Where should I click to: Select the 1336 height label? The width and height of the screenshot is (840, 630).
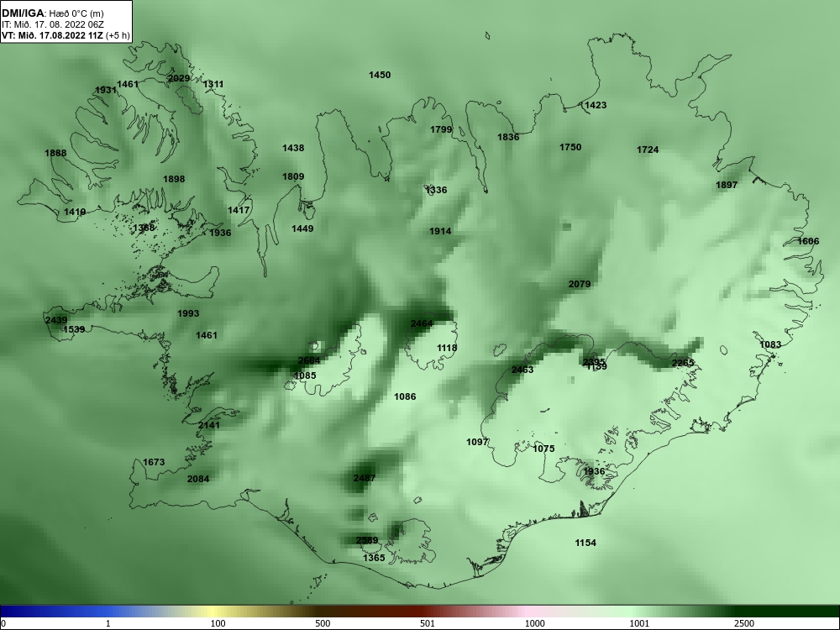[436, 190]
